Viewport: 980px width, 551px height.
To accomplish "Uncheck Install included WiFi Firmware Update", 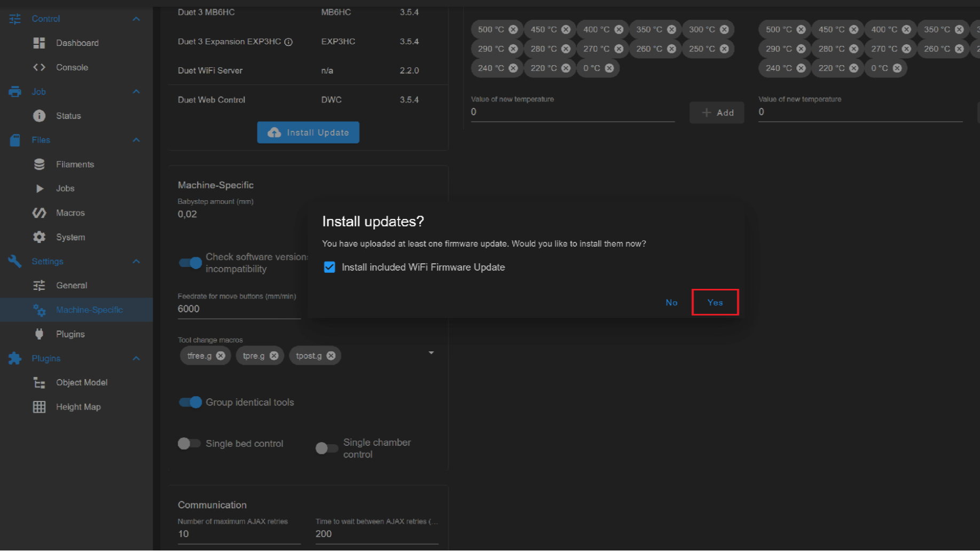I will click(330, 267).
